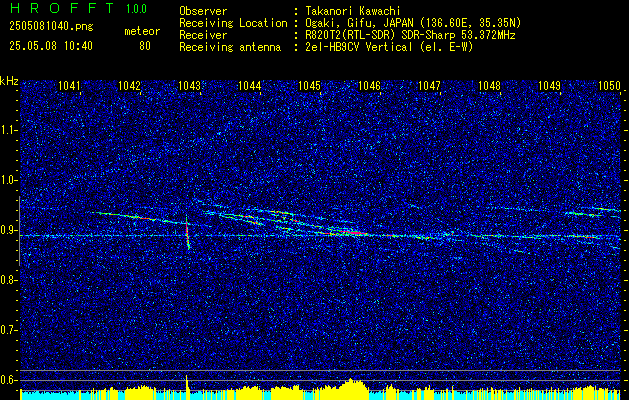Image resolution: width=629 pixels, height=400 pixels.
Task: Click the 1045 time axis marker
Action: pos(309,86)
